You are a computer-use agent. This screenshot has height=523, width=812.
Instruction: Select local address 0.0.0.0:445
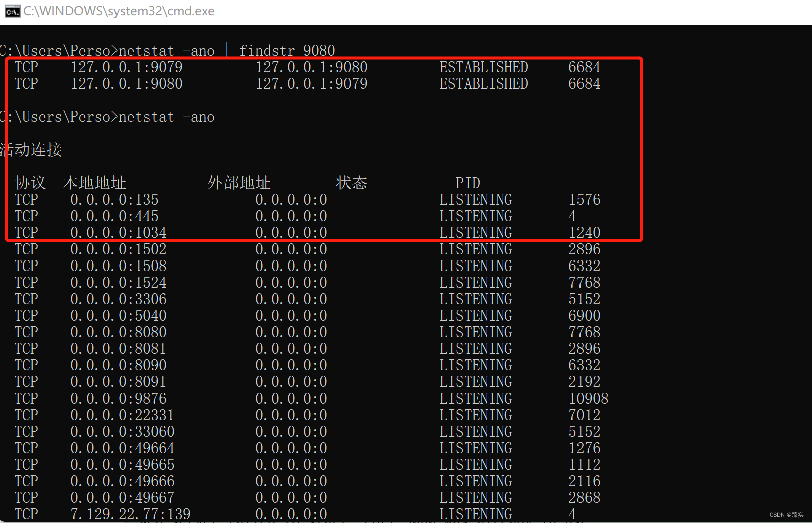(114, 216)
